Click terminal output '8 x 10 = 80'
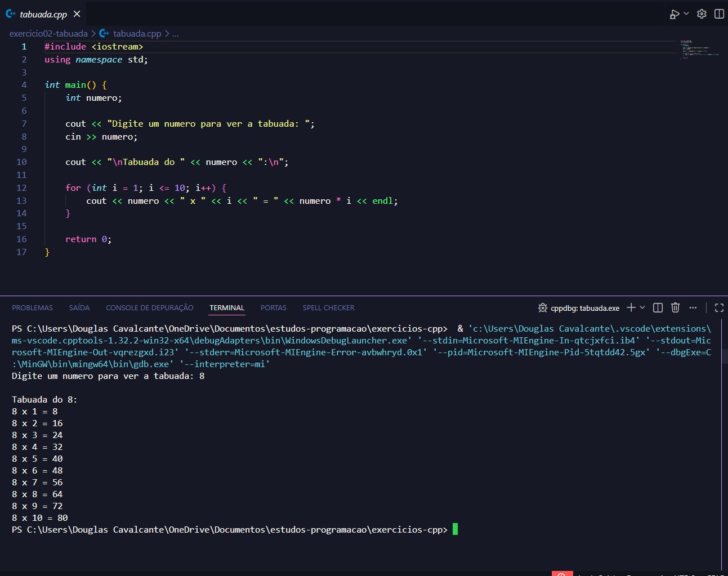This screenshot has width=728, height=576. 40,518
